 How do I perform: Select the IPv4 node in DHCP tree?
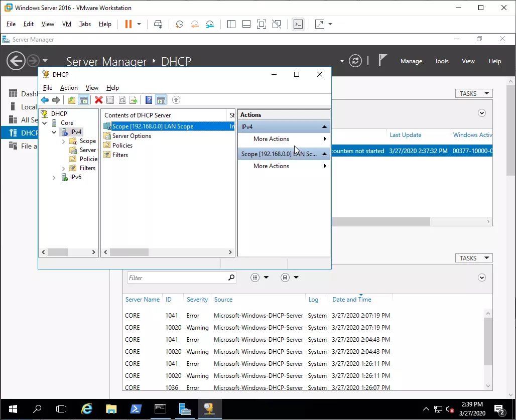75,132
